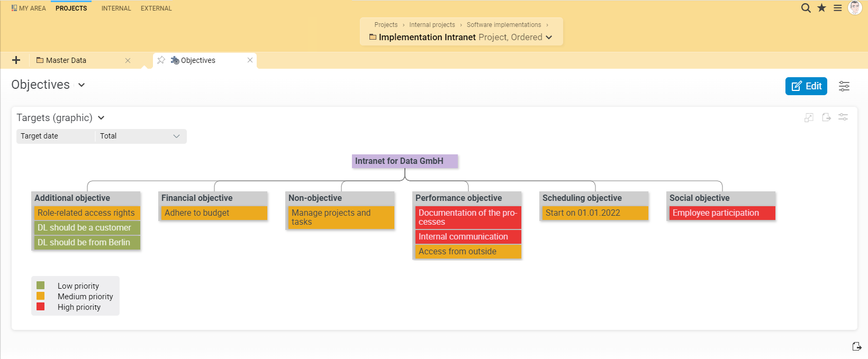The image size is (868, 359).
Task: Open the user avatar profile
Action: 855,8
